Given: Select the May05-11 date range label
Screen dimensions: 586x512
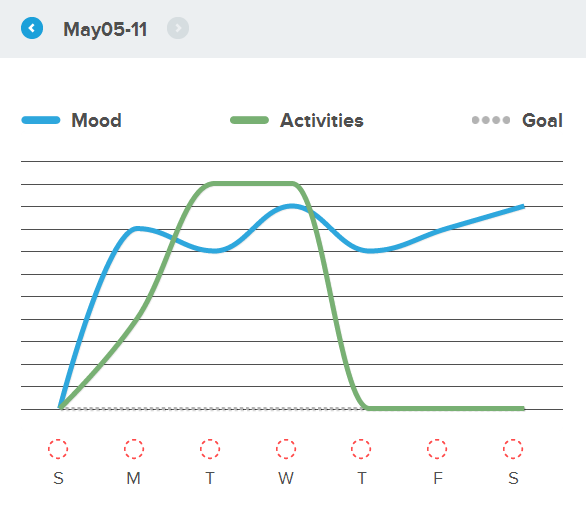Looking at the screenshot, I should 105,29.
